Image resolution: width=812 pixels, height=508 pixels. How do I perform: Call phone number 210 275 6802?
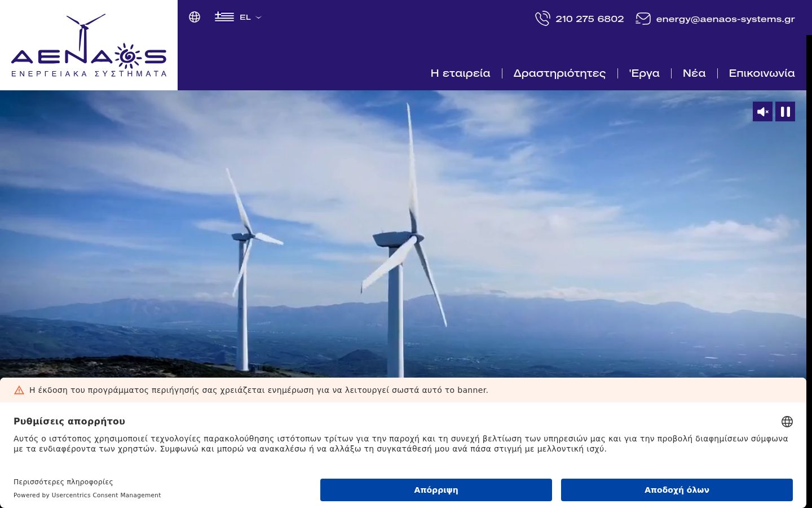(x=589, y=19)
